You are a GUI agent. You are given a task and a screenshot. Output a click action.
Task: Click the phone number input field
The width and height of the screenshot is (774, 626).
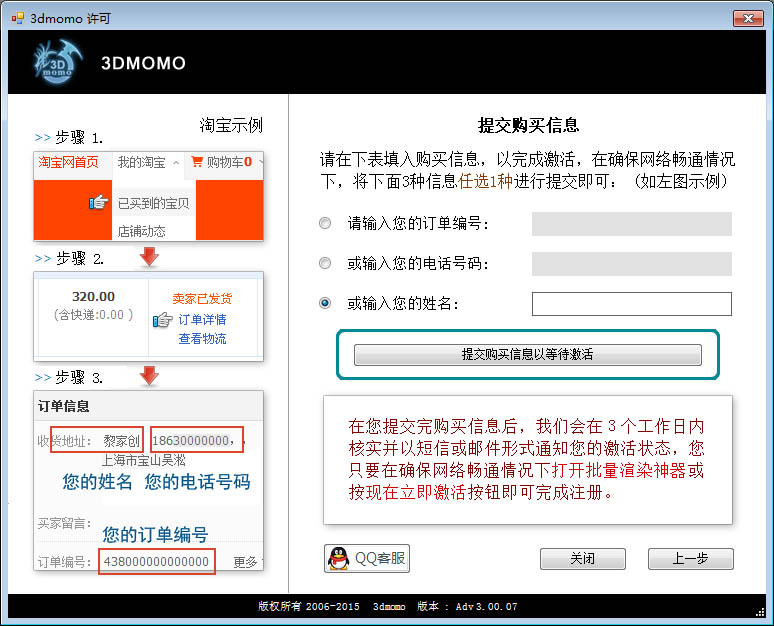[x=631, y=264]
